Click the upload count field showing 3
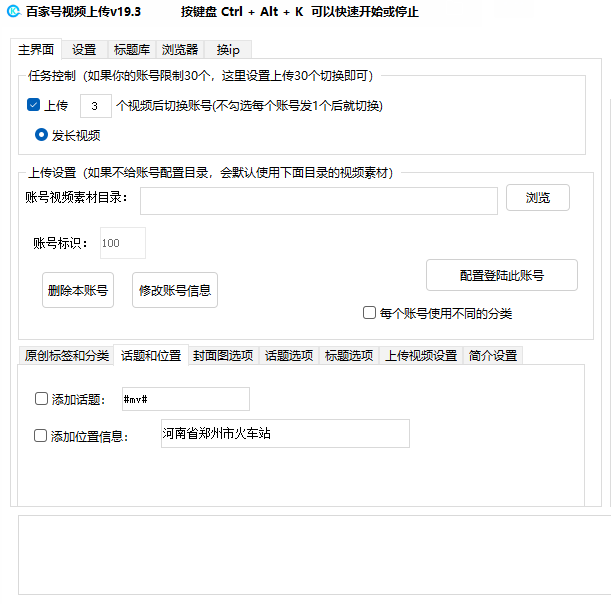Viewport: 611px width, 604px height. coord(95,106)
